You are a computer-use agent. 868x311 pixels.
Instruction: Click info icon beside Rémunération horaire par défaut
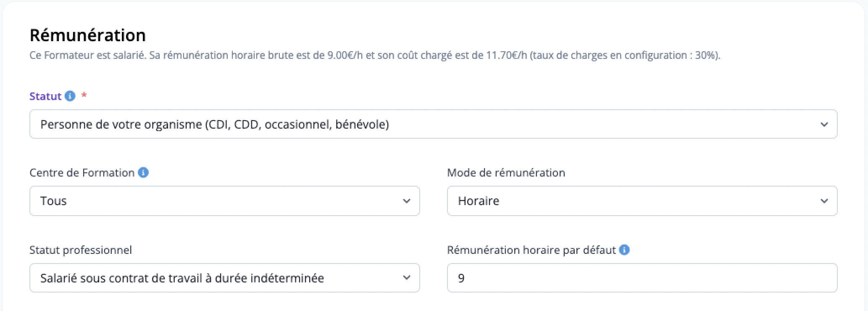pyautogui.click(x=625, y=250)
